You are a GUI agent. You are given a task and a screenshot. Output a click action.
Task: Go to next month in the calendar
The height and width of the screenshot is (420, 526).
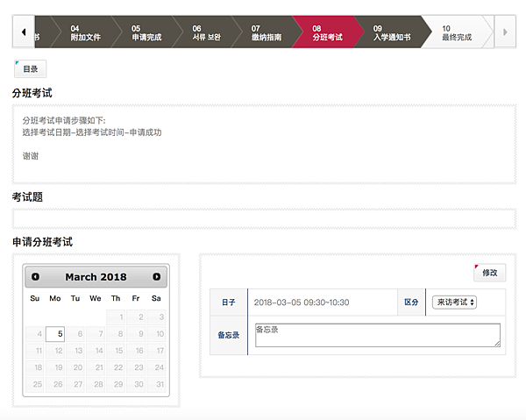coord(157,277)
